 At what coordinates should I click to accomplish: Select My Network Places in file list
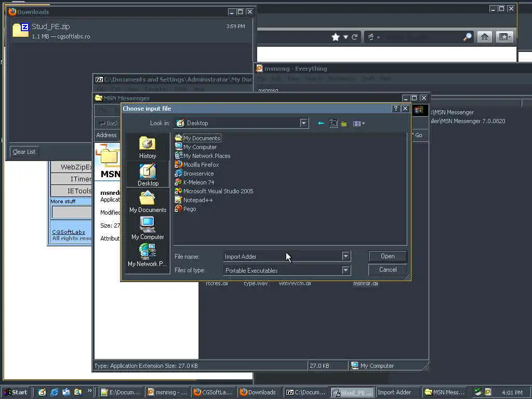[203, 156]
